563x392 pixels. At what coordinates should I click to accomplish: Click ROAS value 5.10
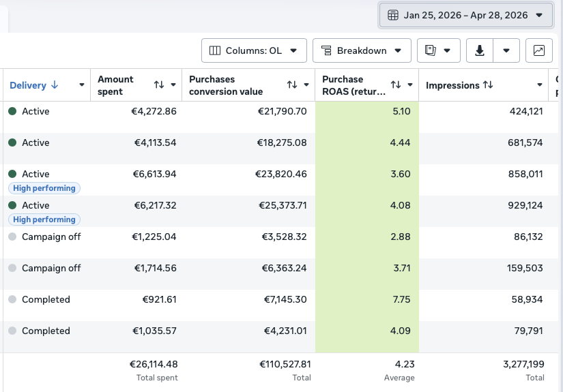pos(401,112)
